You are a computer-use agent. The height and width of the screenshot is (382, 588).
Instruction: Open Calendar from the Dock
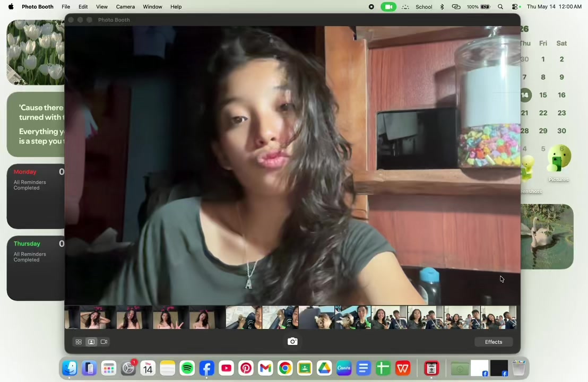tap(148, 368)
